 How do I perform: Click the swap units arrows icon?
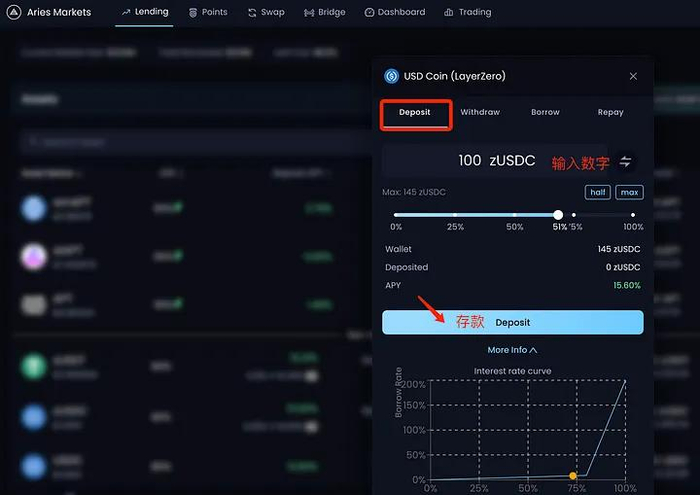tap(626, 161)
